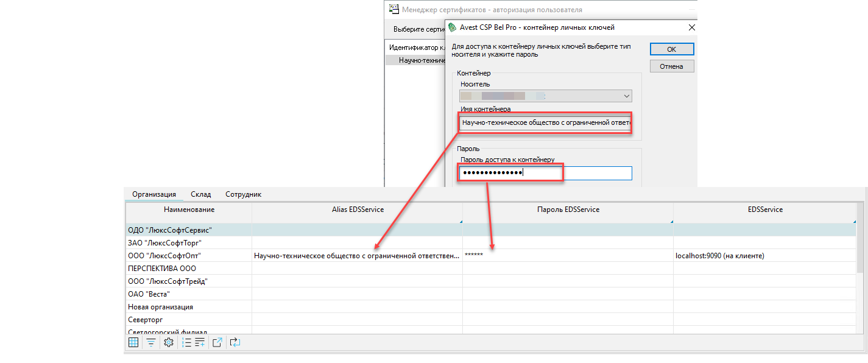Click the Отмена button
Screen dimensions: 868x363
pos(671,66)
